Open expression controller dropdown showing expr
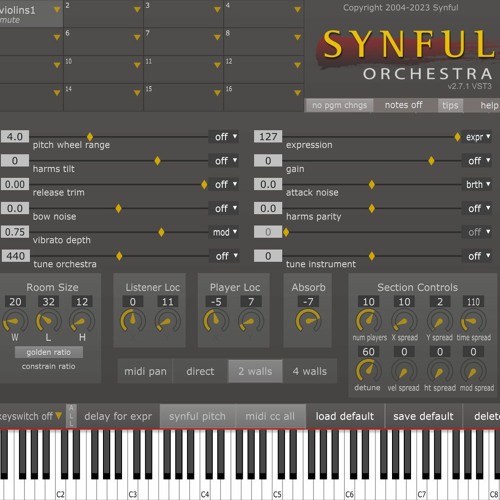 (478, 137)
